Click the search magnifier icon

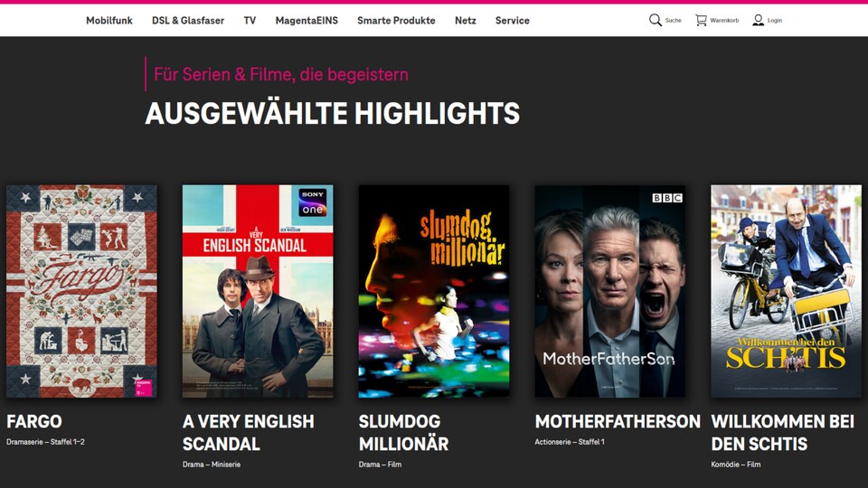point(655,20)
